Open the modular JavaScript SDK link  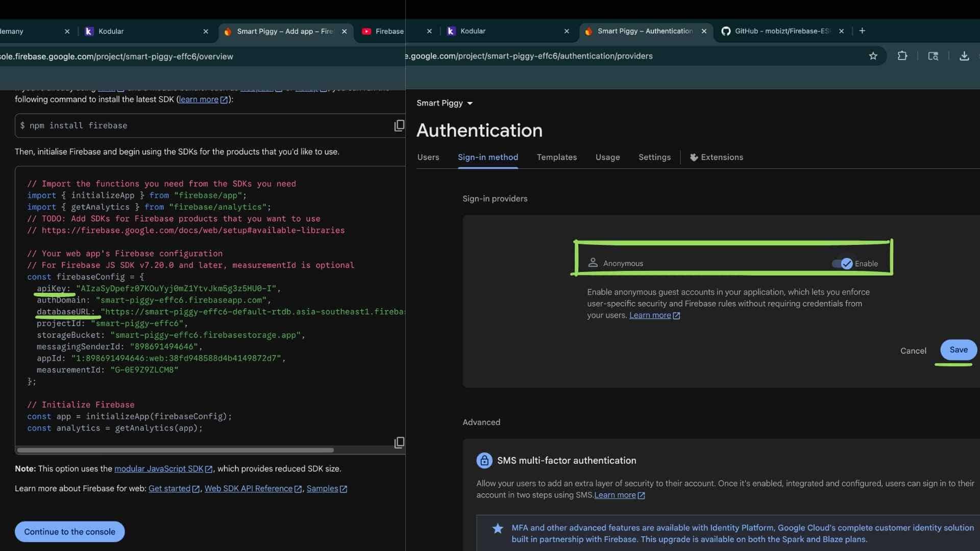pos(163,469)
